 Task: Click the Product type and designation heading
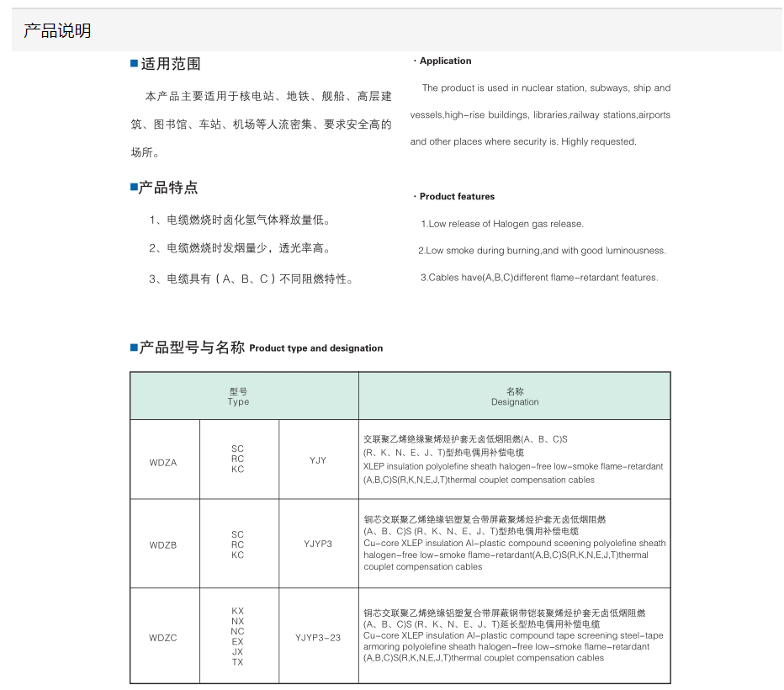(x=315, y=348)
